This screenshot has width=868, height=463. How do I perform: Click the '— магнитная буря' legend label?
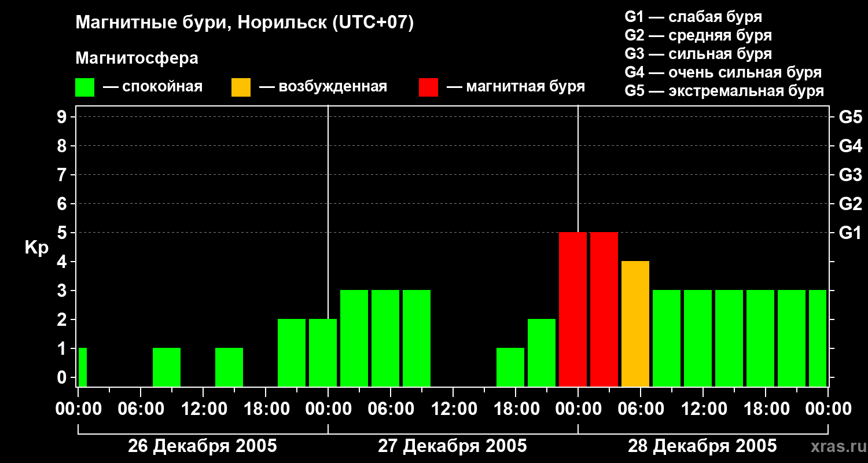tap(516, 87)
